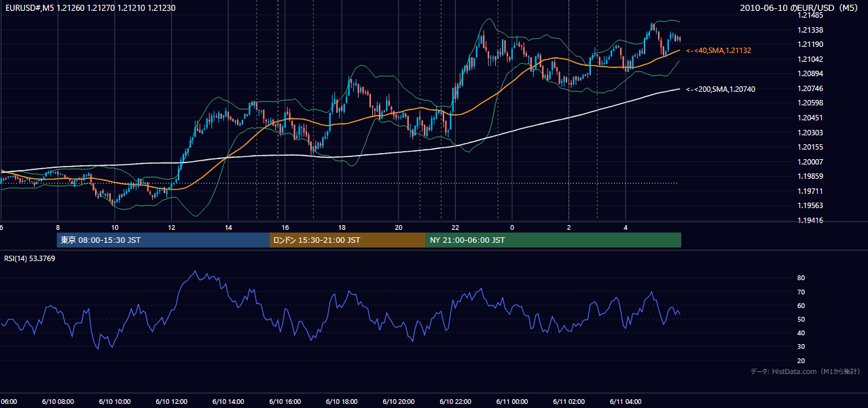Click price axis value 1.21485
This screenshot has width=868, height=408.
[x=810, y=15]
